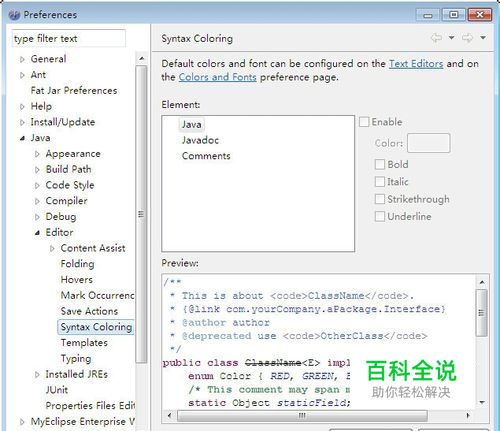Collapse the Java tree node

pyautogui.click(x=22, y=138)
